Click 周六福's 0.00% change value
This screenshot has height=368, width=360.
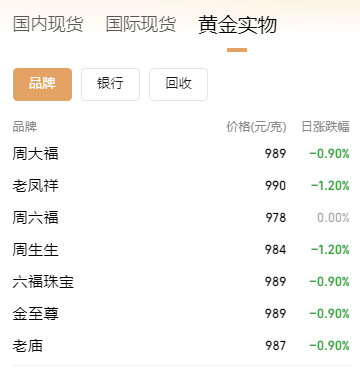[x=333, y=218]
